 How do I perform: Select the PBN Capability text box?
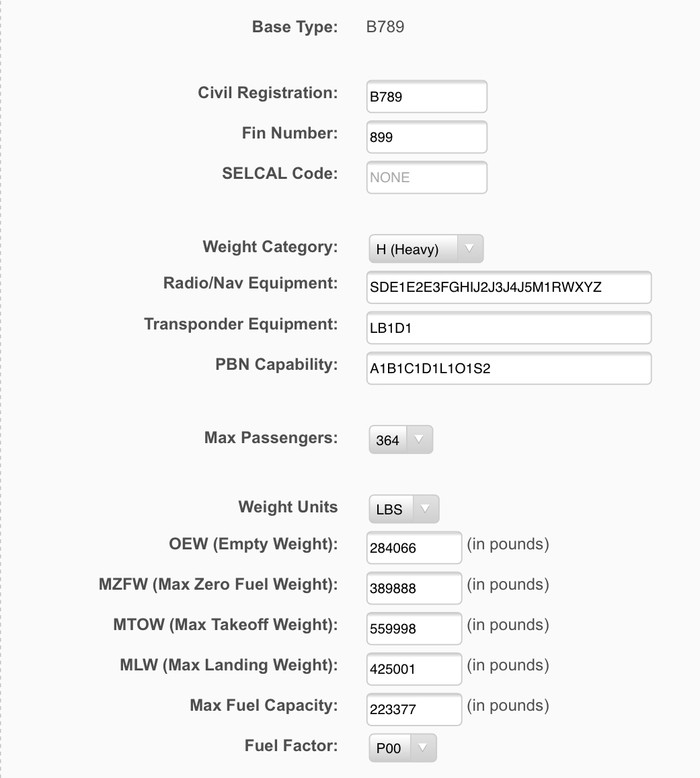point(509,368)
